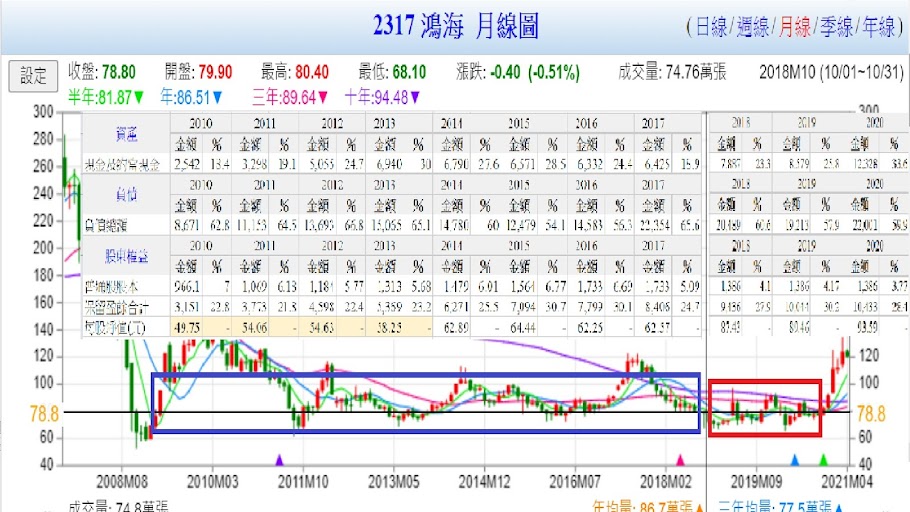Switch to 週線 weekly chart
This screenshot has height=512, width=910.
pos(753,27)
